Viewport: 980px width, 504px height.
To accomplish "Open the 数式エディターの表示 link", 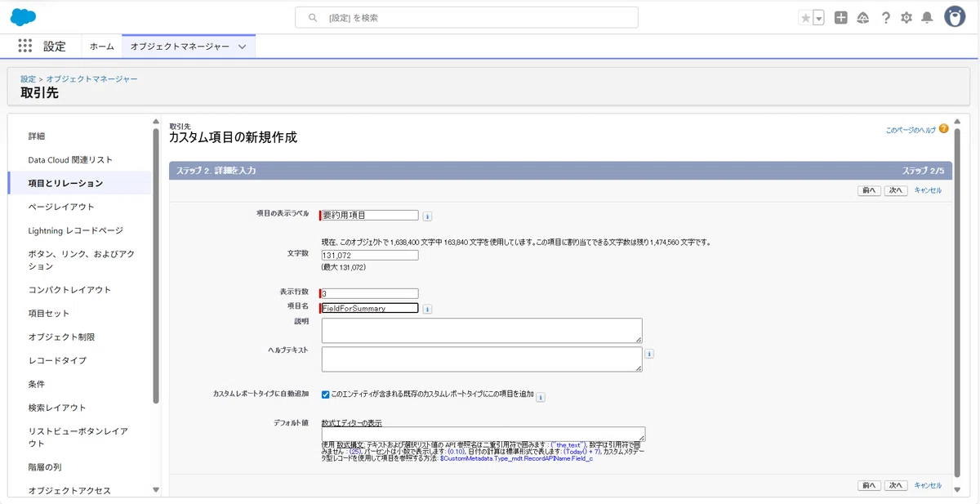I will tap(352, 423).
